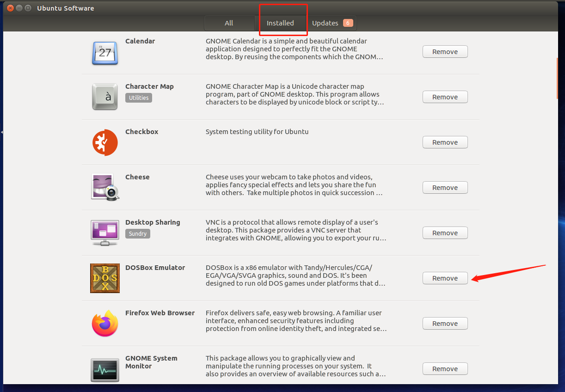
Task: Select the Calendar title text
Action: 140,41
